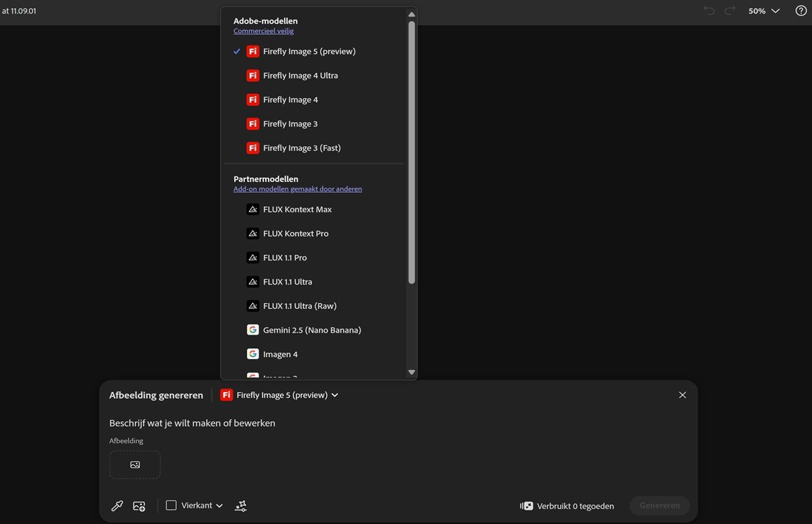Image resolution: width=812 pixels, height=524 pixels.
Task: Collapse the Firefly Image 5 model selector
Action: [279, 395]
